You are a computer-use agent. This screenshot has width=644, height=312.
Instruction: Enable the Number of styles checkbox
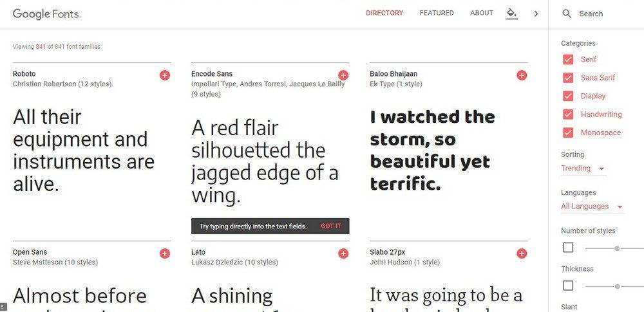[568, 248]
